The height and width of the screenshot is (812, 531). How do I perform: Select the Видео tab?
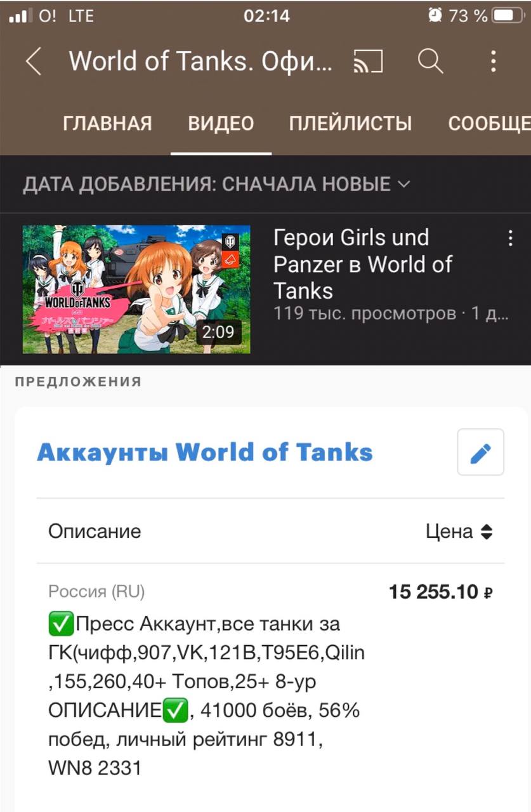click(221, 123)
